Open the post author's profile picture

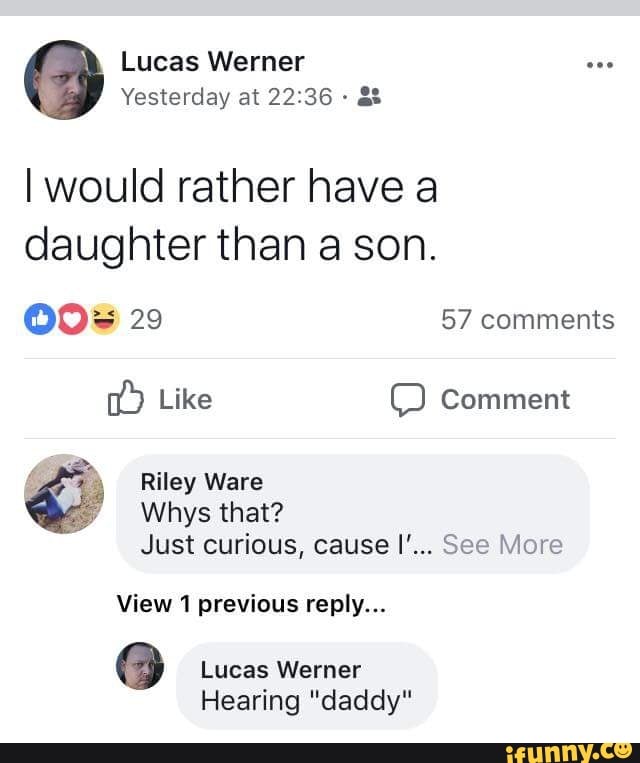(x=64, y=80)
